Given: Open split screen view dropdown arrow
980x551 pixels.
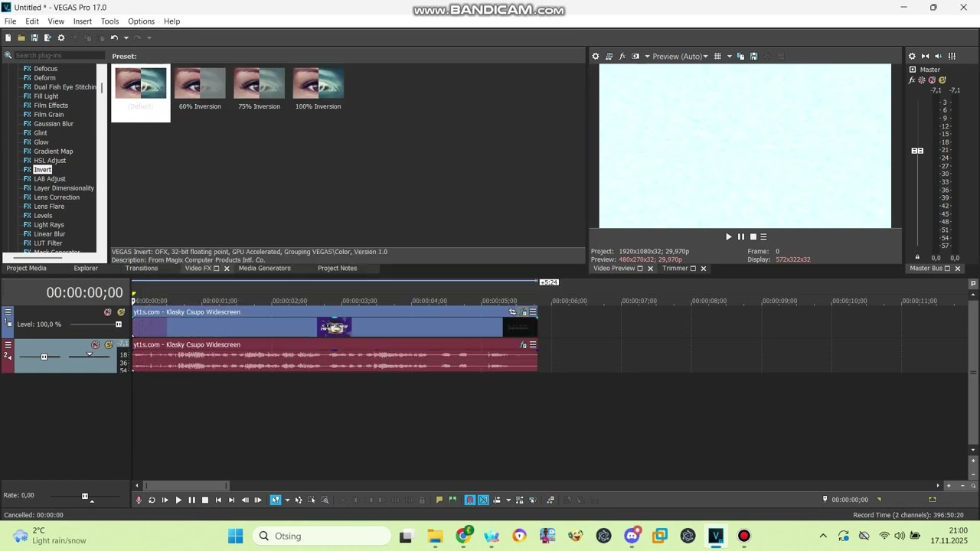Looking at the screenshot, I should 647,56.
